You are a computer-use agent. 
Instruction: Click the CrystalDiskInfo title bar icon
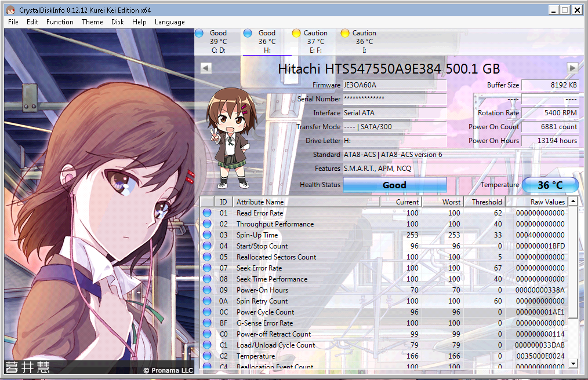click(x=10, y=10)
